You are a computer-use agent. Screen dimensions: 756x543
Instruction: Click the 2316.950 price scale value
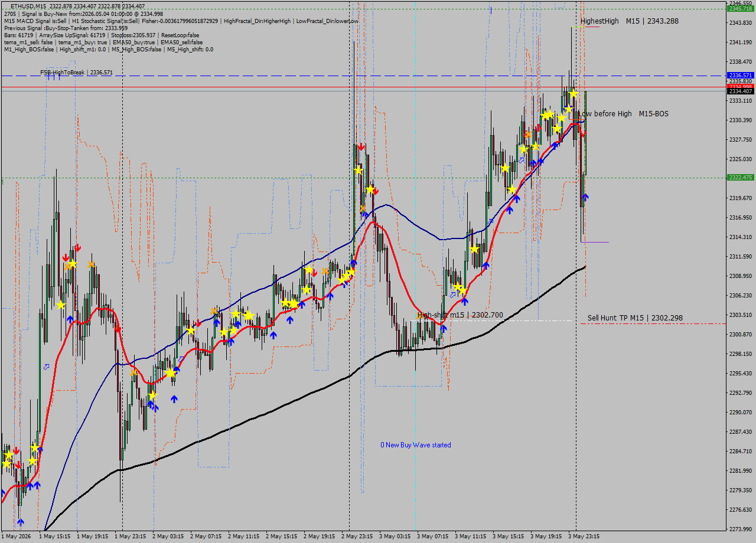741,218
